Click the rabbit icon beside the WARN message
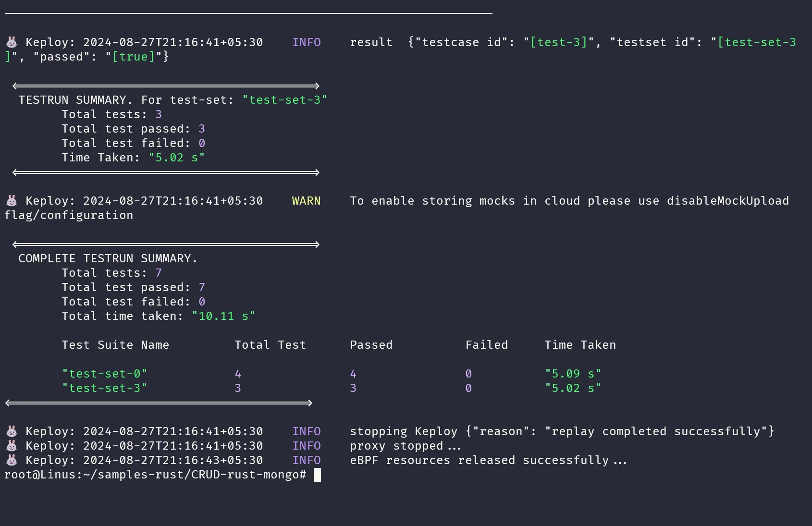The image size is (812, 526). coord(12,201)
